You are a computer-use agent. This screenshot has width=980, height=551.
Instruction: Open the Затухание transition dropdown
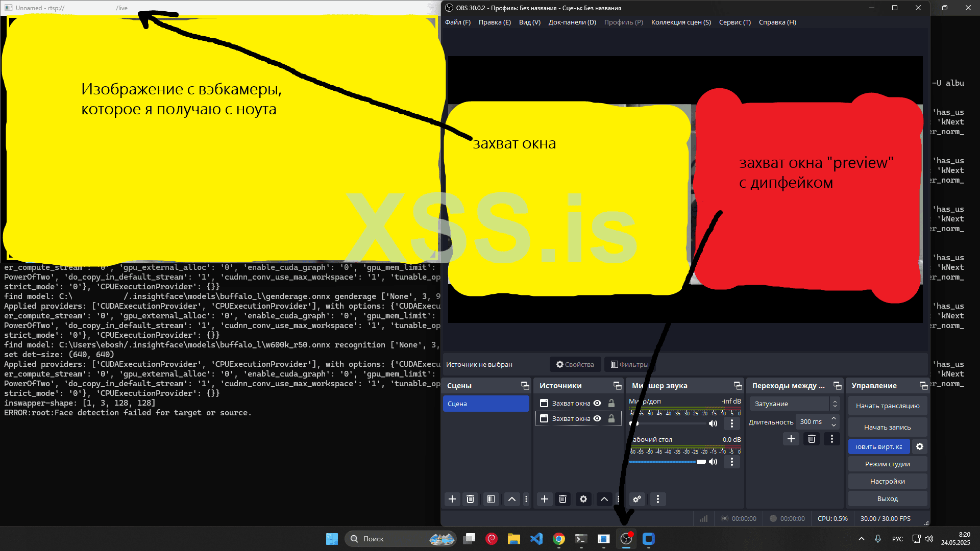(x=794, y=404)
